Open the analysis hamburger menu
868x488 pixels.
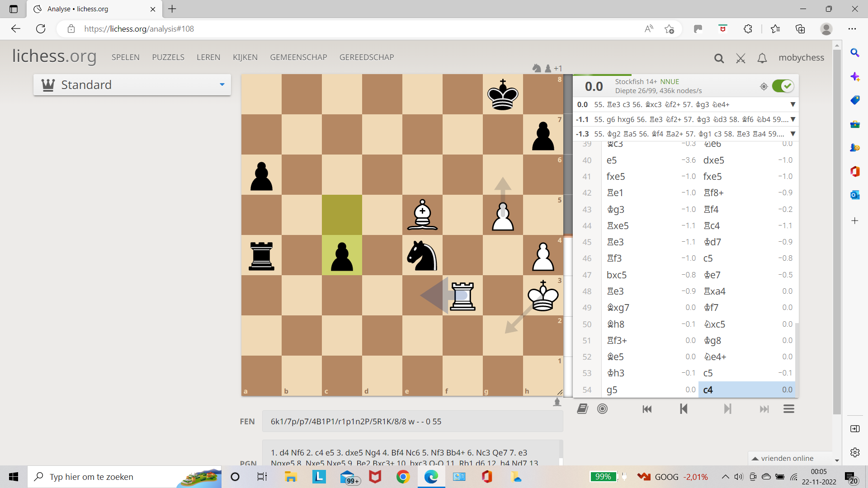(x=789, y=409)
